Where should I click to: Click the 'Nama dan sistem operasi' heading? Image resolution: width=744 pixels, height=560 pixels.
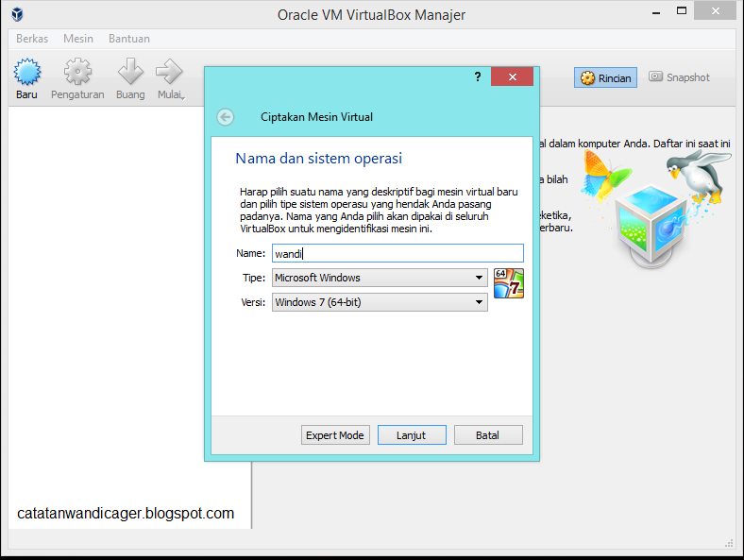[318, 159]
